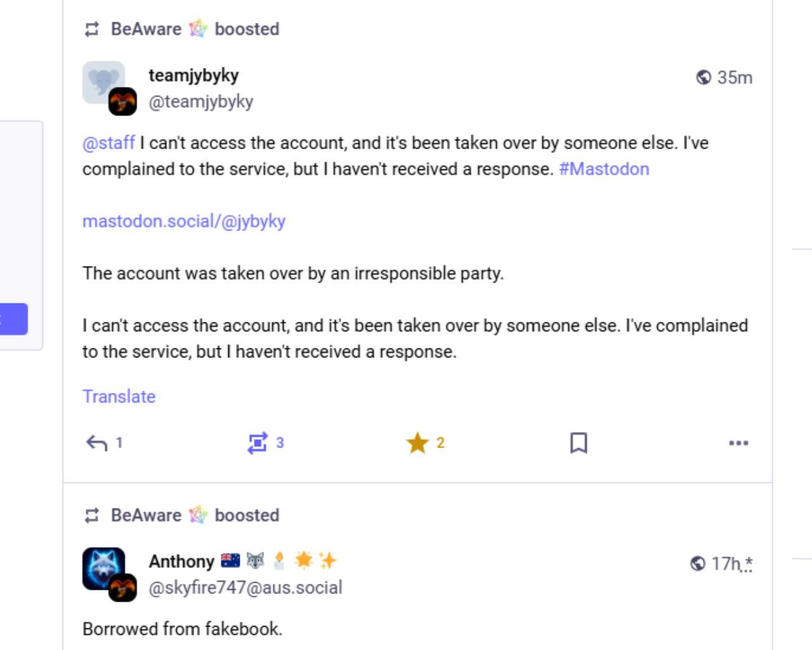Toggle boost on teamjybyky's post
812x650 pixels.
pos(257,442)
